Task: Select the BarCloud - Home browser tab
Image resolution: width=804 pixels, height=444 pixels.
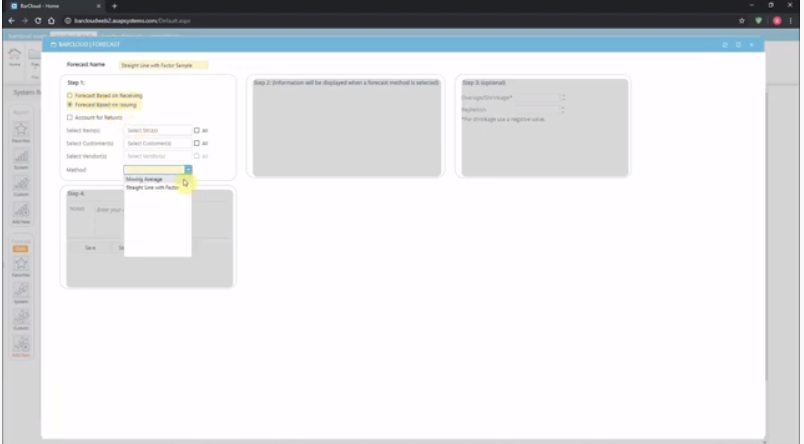Action: (53, 6)
